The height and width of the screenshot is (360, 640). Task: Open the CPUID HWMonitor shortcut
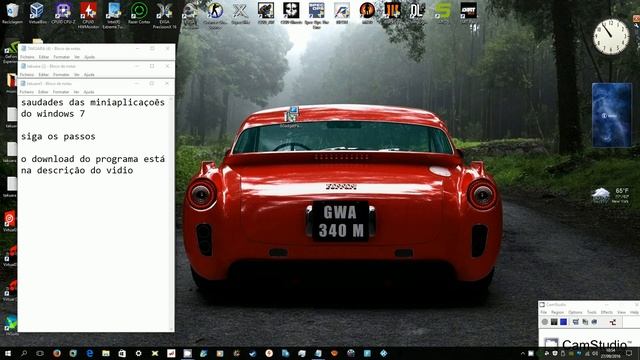coord(89,15)
